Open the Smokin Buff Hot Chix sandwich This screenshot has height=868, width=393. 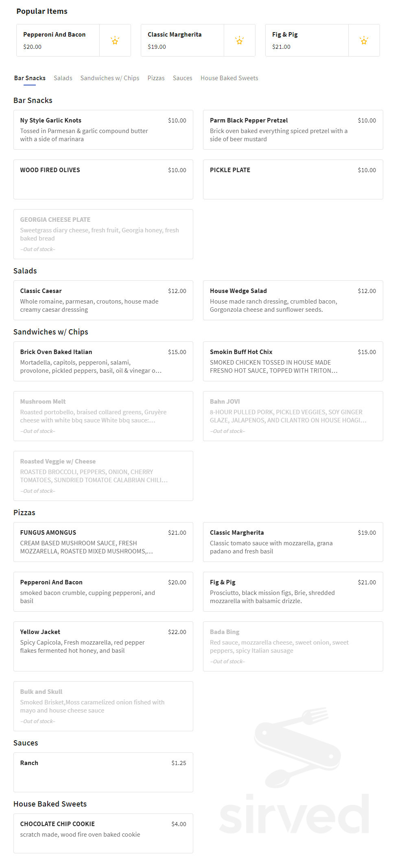293,361
